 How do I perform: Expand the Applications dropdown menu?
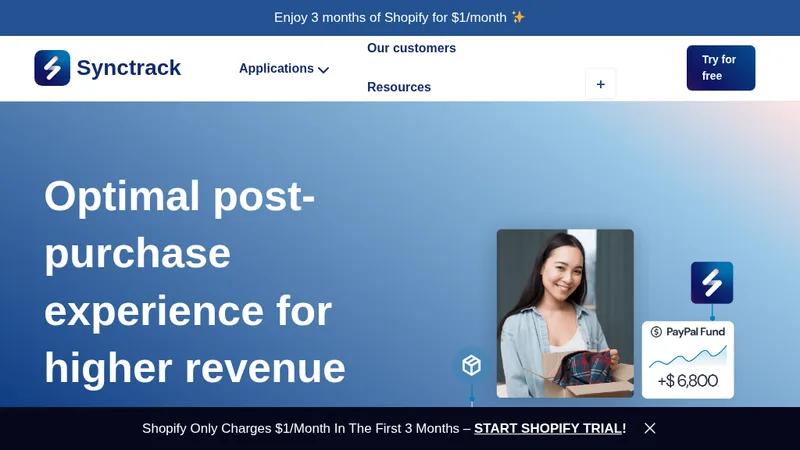(x=284, y=68)
